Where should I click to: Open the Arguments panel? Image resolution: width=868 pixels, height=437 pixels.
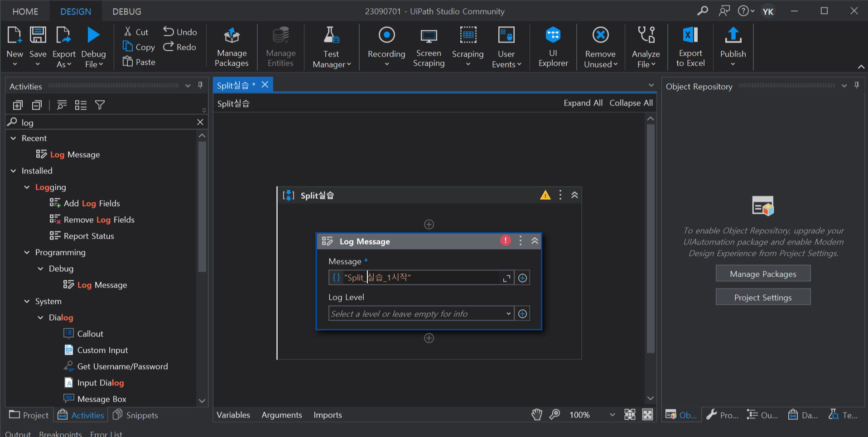tap(282, 415)
